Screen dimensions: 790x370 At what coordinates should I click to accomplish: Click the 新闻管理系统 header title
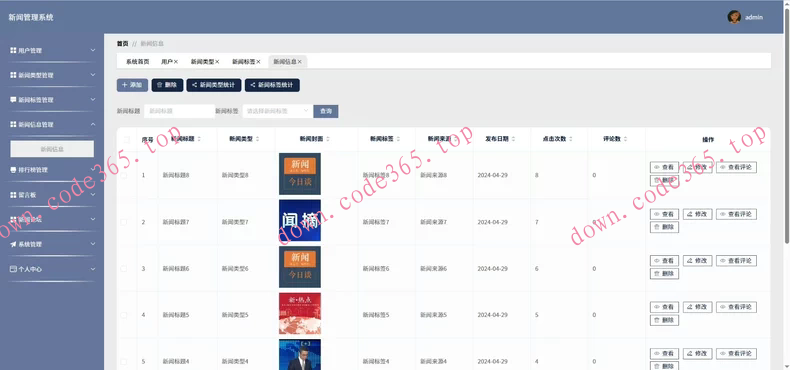pos(31,18)
